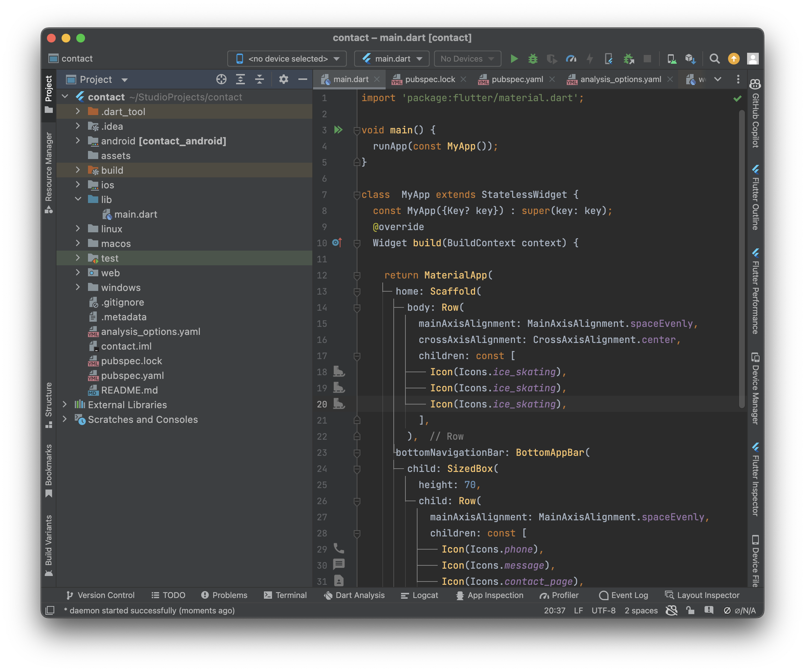This screenshot has width=805, height=672.
Task: Start debugging with the green bug icon
Action: click(x=533, y=59)
